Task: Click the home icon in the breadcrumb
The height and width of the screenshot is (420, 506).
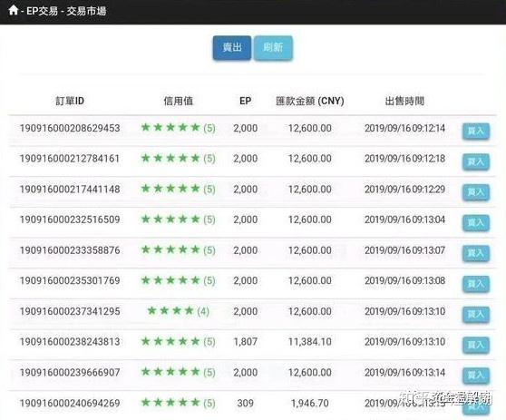Action: [14, 10]
